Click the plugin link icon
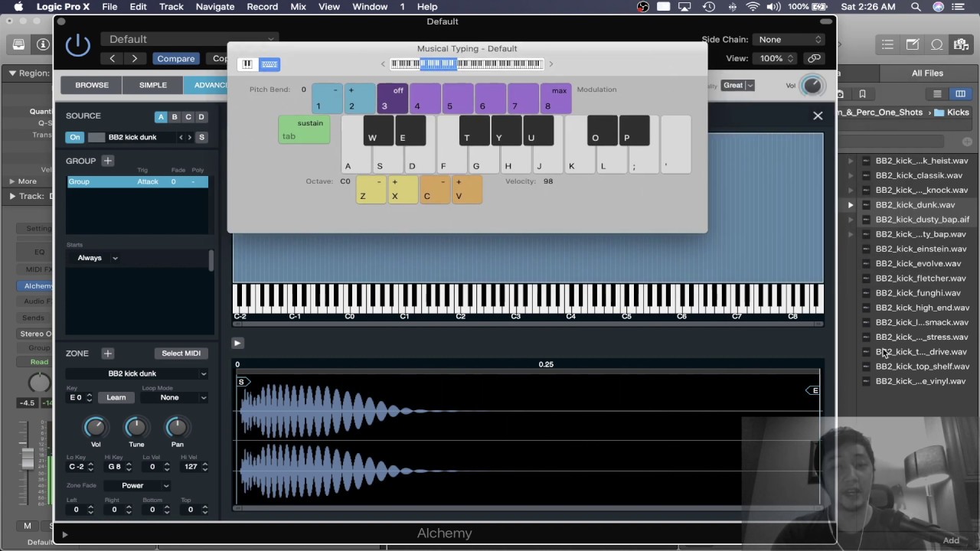980x551 pixels. (814, 59)
